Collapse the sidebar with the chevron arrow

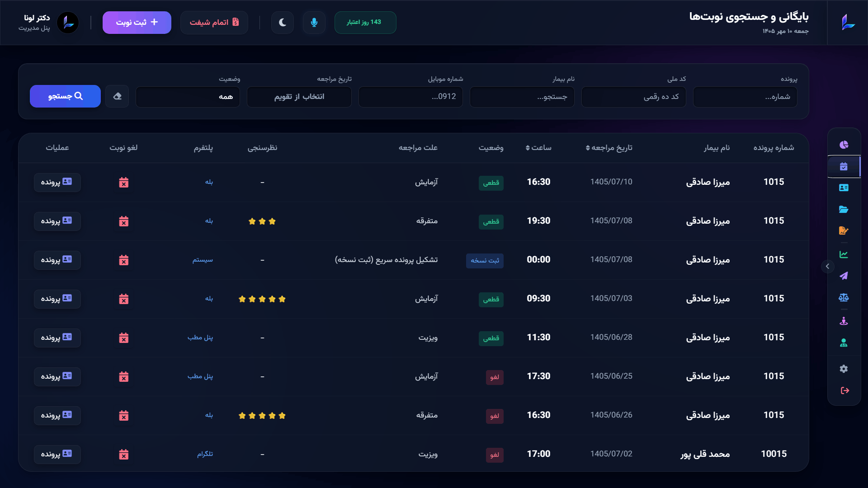[827, 266]
